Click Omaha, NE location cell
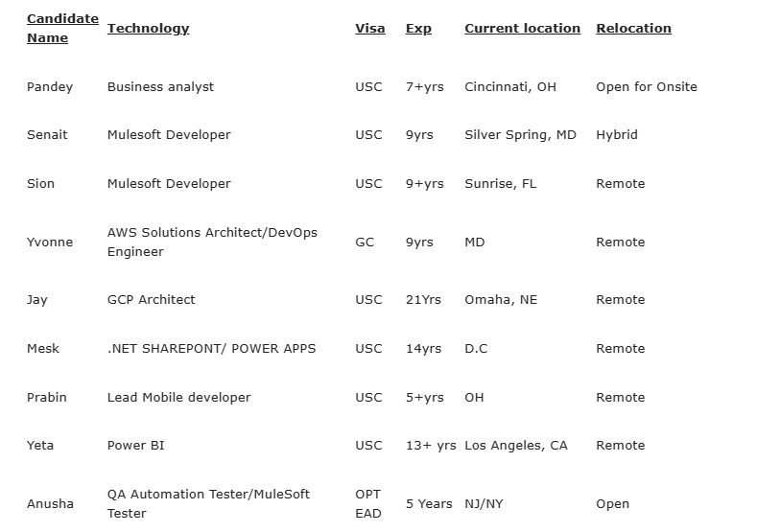Image resolution: width=757 pixels, height=532 pixels. pyautogui.click(x=501, y=300)
